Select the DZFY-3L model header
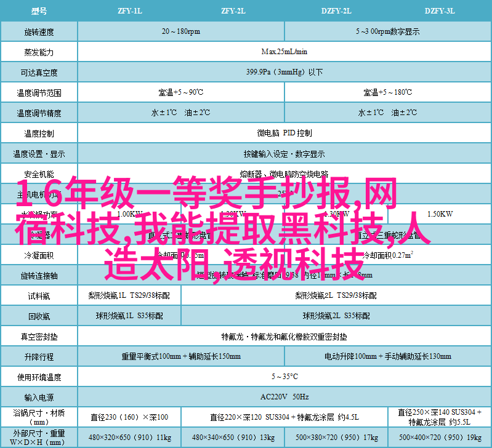Screen dimensions: 492x448 440,10
